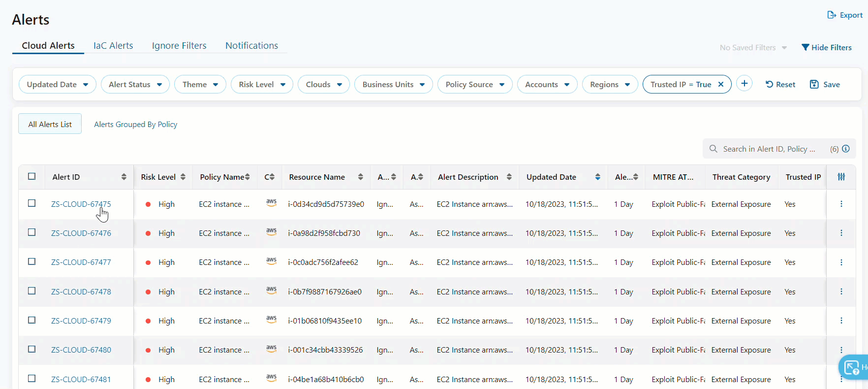Open actions menu for ZS-CLOUD-67480
Image resolution: width=868 pixels, height=389 pixels.
841,350
